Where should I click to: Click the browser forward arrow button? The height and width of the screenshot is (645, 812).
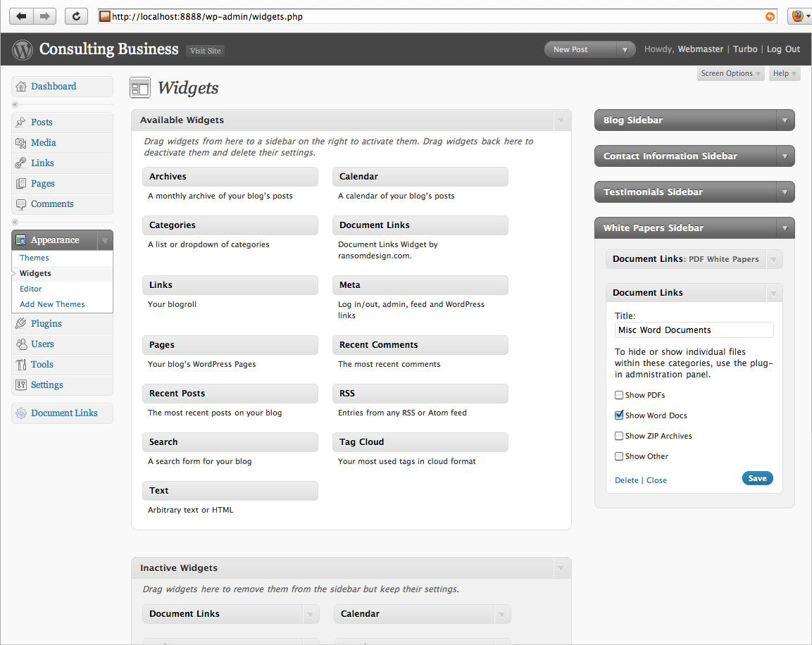coord(44,16)
